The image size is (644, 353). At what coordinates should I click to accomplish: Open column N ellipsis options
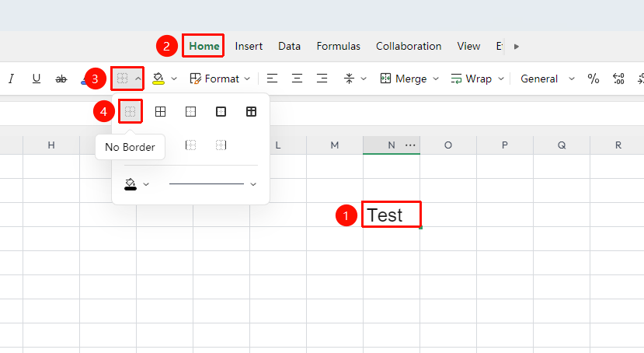410,145
